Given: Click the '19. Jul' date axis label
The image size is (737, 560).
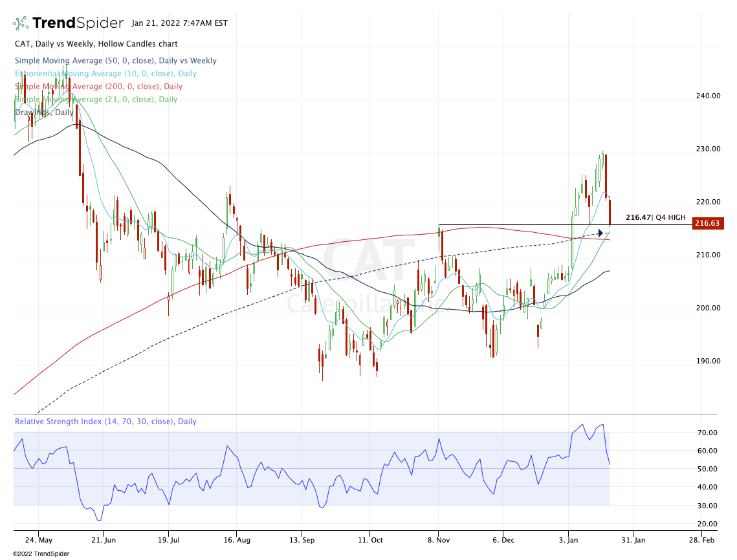Looking at the screenshot, I should [169, 540].
